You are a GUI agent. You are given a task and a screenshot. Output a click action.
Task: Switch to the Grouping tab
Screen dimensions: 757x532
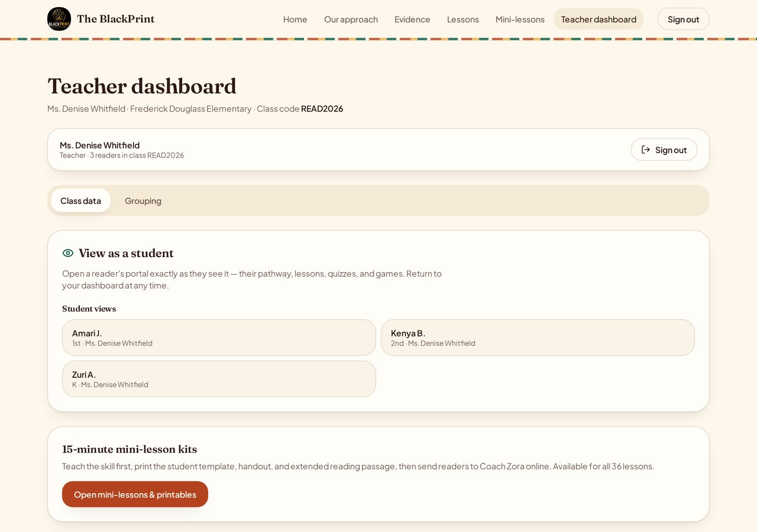pos(143,201)
